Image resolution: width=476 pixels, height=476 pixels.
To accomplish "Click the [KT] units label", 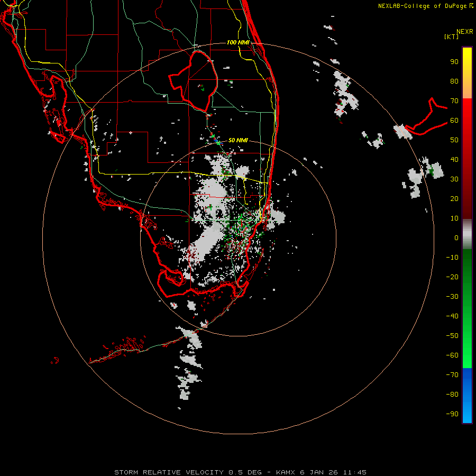I will [x=451, y=36].
